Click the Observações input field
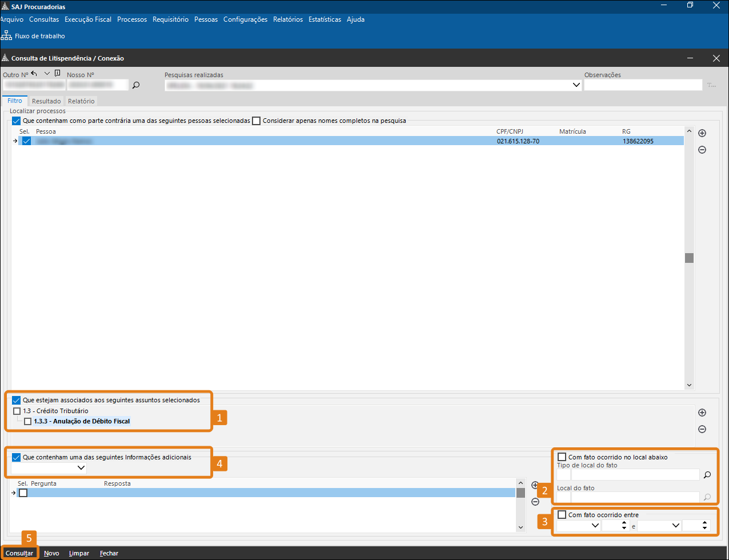 tap(643, 85)
